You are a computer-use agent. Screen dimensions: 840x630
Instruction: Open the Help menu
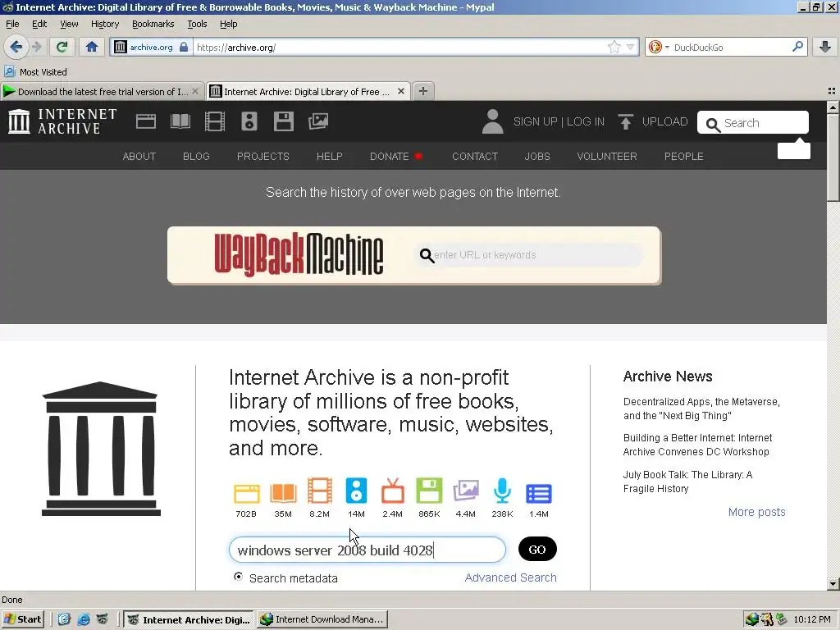[229, 24]
